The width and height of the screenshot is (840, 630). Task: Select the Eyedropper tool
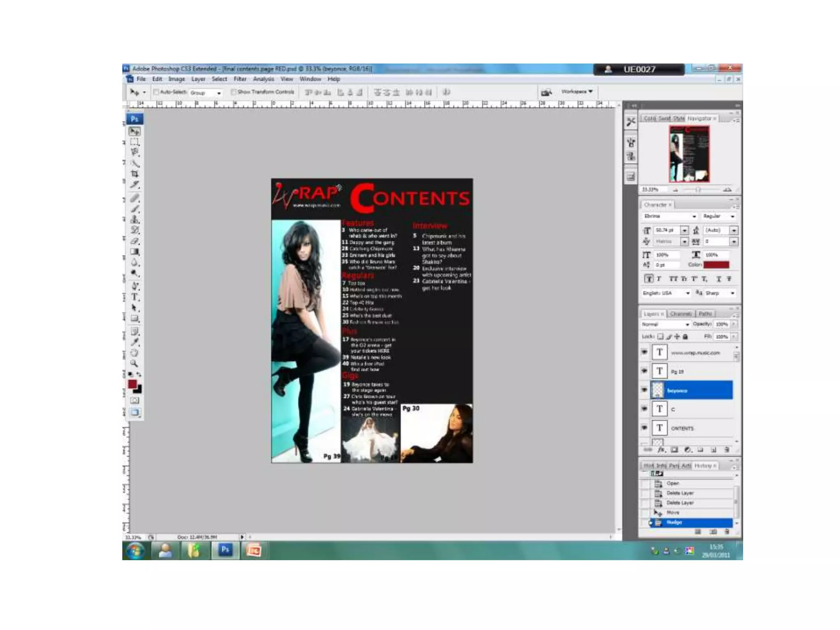tap(135, 342)
